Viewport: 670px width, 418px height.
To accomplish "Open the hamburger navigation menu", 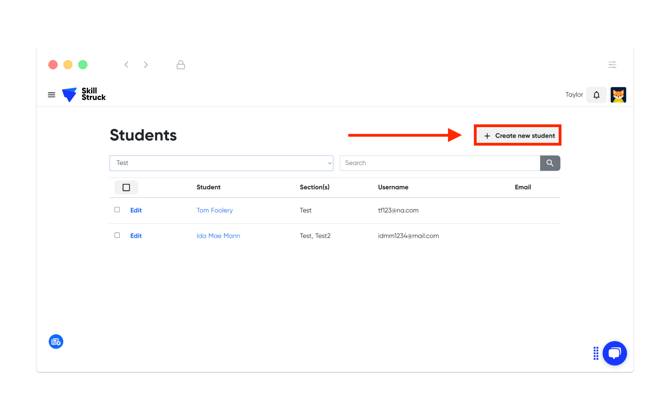I will tap(52, 95).
